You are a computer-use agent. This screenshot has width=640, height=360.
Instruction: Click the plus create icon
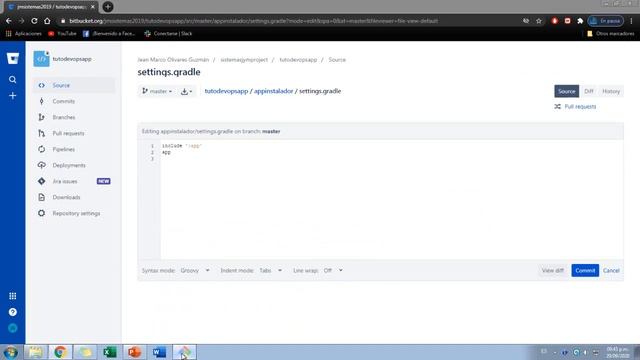click(x=13, y=96)
